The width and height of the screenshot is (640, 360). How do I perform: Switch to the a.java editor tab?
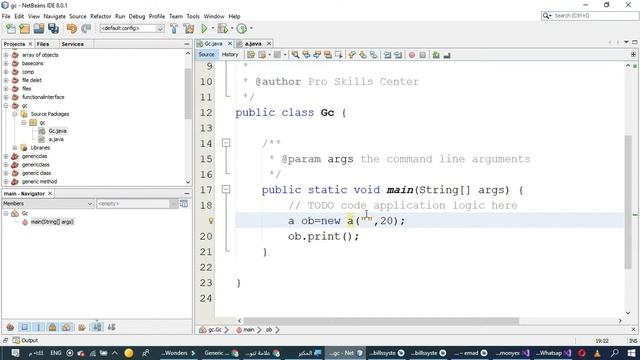click(x=253, y=44)
